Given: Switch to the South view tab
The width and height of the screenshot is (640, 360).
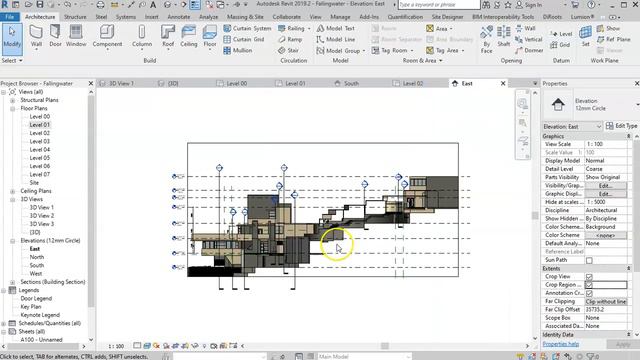Looking at the screenshot, I should click(x=351, y=83).
